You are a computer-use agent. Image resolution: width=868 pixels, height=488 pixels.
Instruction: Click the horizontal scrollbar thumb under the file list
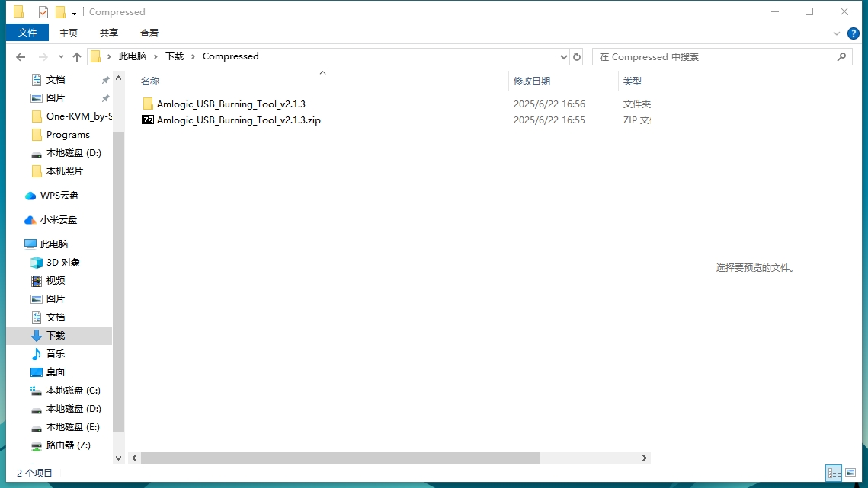click(341, 458)
